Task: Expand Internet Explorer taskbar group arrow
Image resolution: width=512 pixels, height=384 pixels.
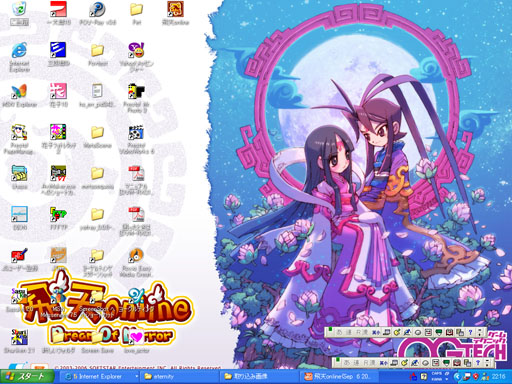Action: click(136, 377)
